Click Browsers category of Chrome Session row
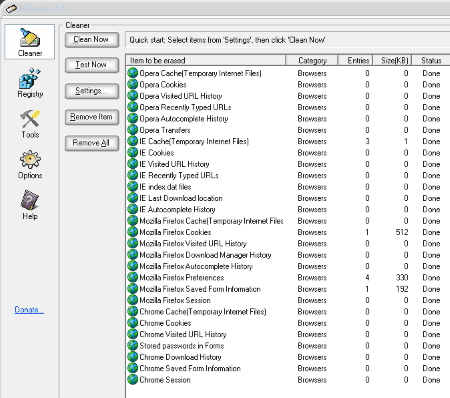The image size is (450, 398). pyautogui.click(x=312, y=380)
